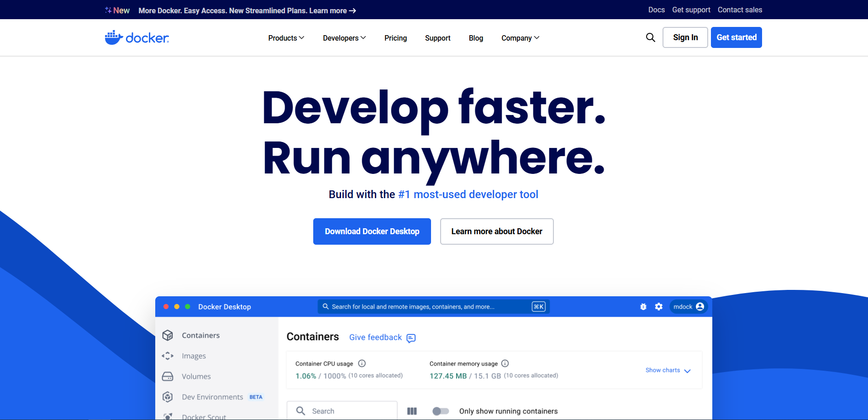The image size is (868, 420).
Task: Click the ⌘K shortcut badge
Action: pyautogui.click(x=539, y=307)
